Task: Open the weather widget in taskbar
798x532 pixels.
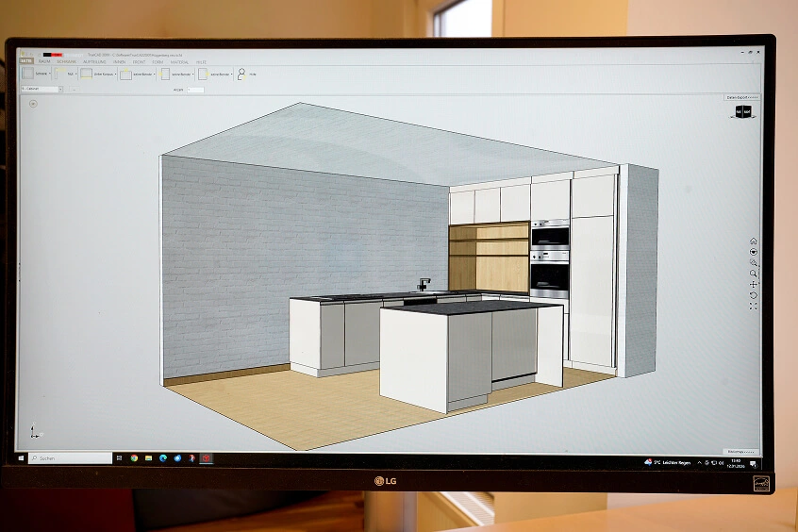Action: (667, 462)
